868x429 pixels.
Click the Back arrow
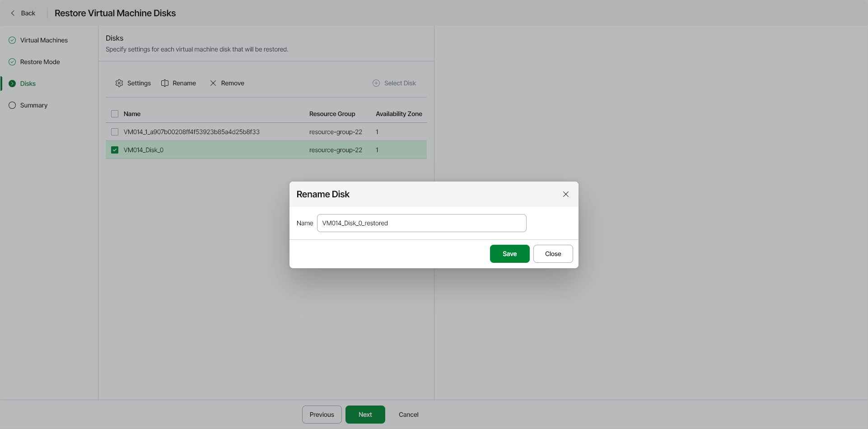[13, 13]
